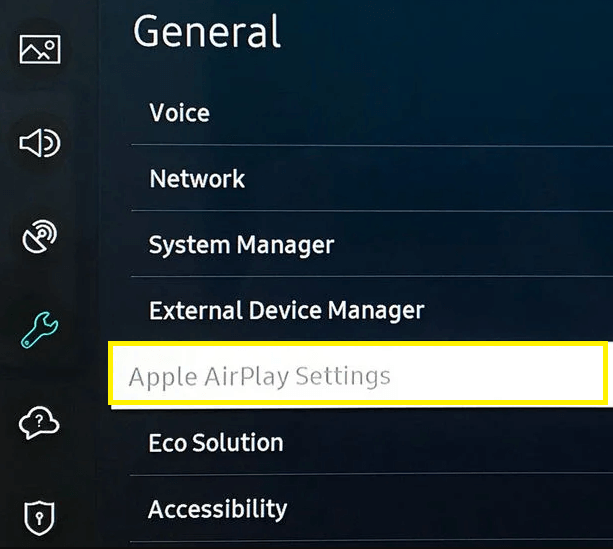This screenshot has width=613, height=549.
Task: Open Support cloud question mark icon
Action: pos(40,423)
